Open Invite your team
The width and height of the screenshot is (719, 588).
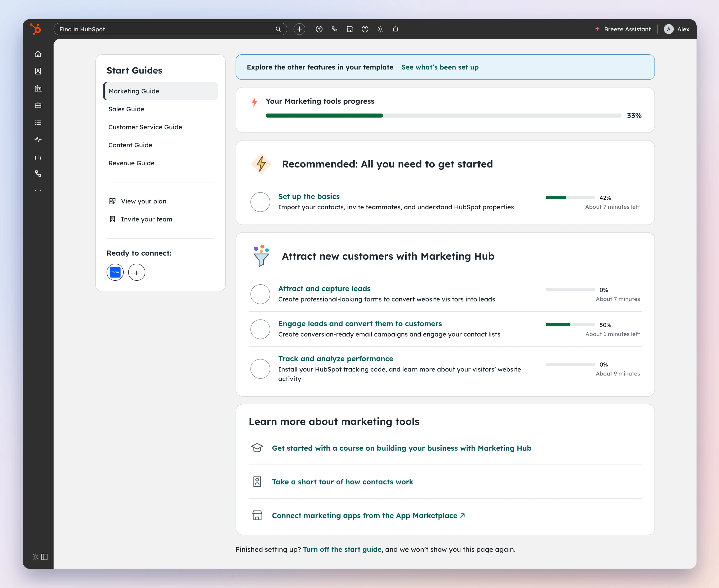tap(141, 219)
